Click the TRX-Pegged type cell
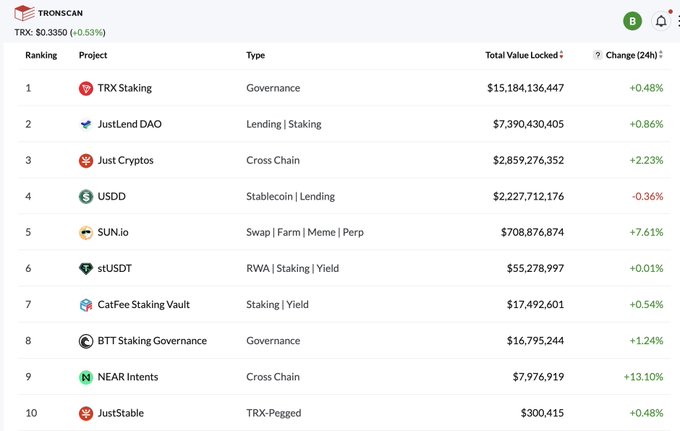 click(x=274, y=413)
